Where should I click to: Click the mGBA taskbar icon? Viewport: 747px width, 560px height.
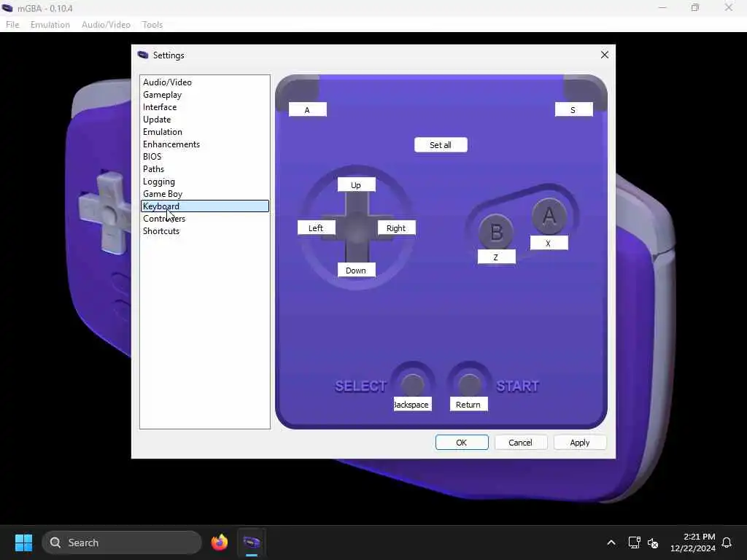click(x=252, y=542)
